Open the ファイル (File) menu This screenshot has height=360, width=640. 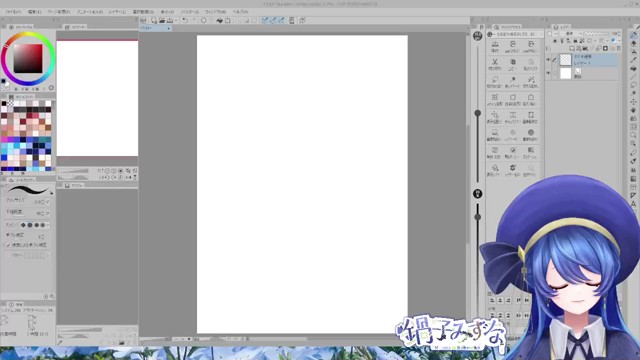point(13,12)
